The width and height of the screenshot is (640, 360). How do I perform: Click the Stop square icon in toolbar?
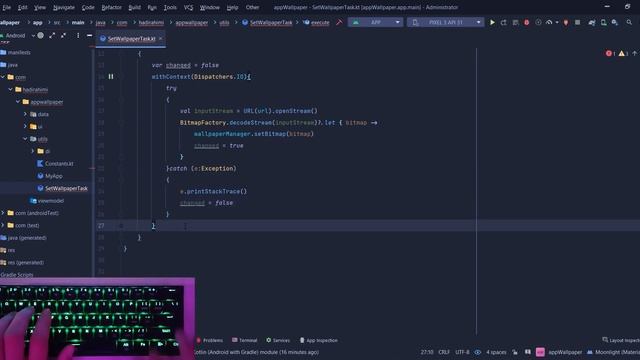(577, 22)
